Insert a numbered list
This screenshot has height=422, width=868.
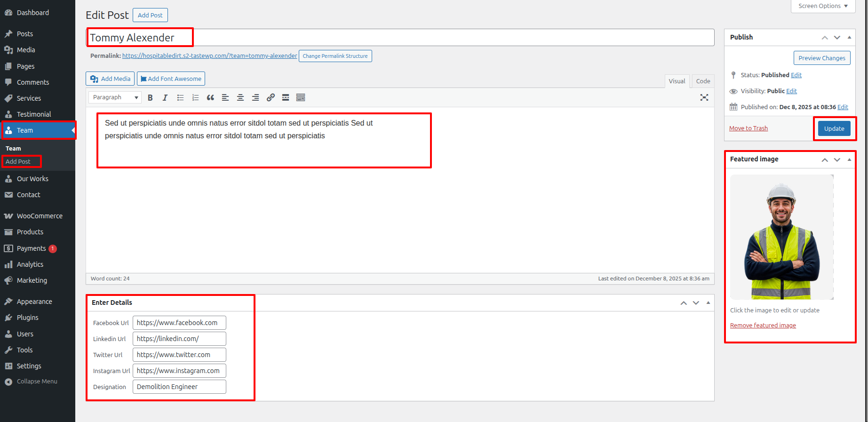tap(195, 97)
